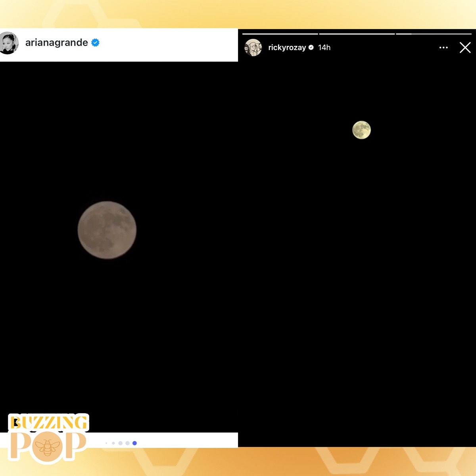Select the middle carousel dot
The width and height of the screenshot is (476, 476).
[120, 443]
